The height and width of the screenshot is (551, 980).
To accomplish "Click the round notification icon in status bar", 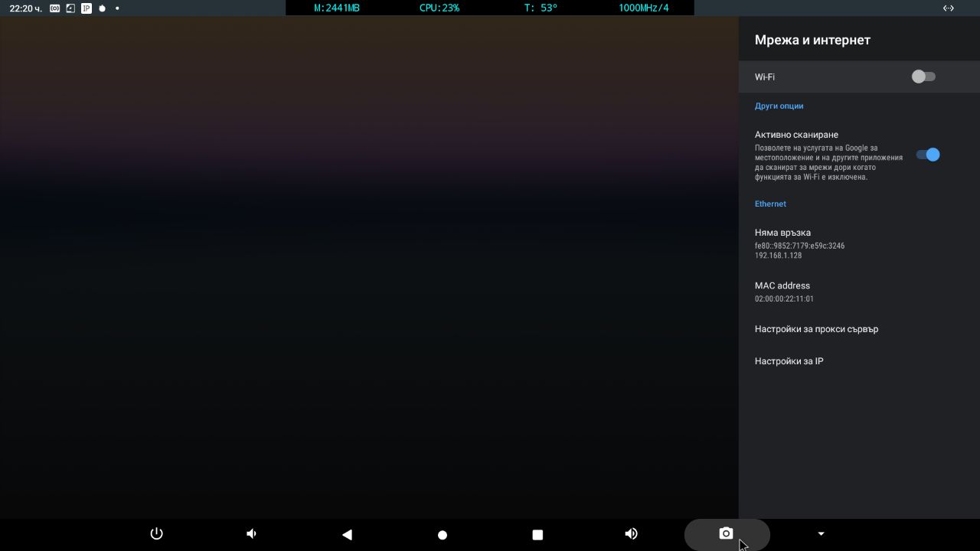I will (102, 8).
